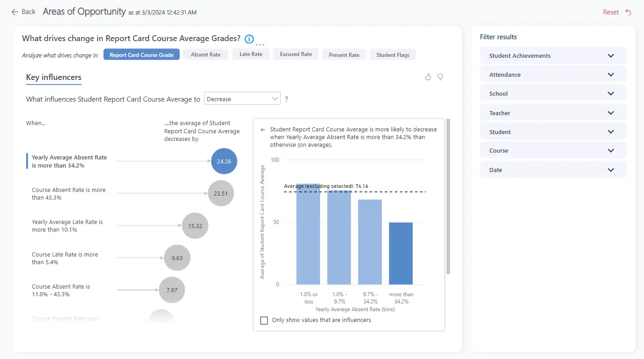This screenshot has height=359, width=644.
Task: Click the question mark help icon after Decrease
Action: pos(287,98)
